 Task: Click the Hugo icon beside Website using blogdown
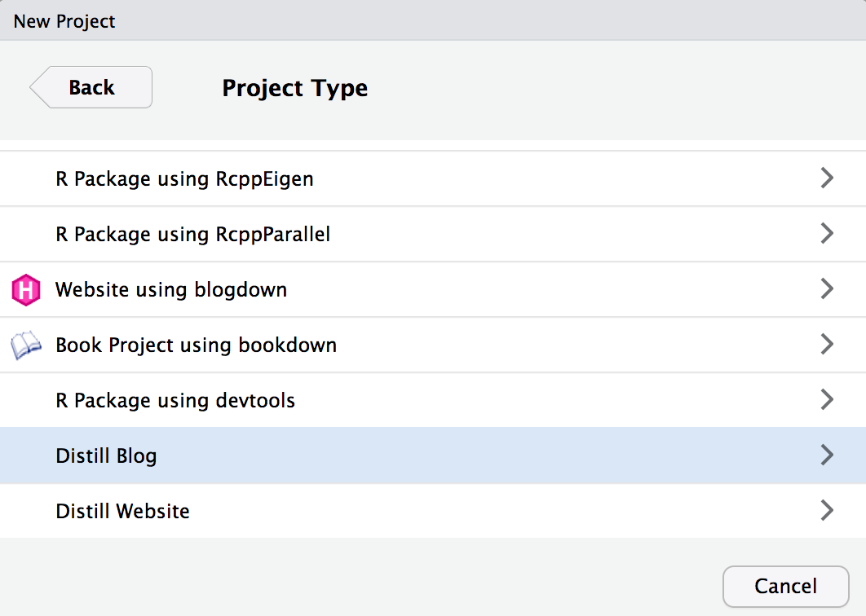point(25,289)
